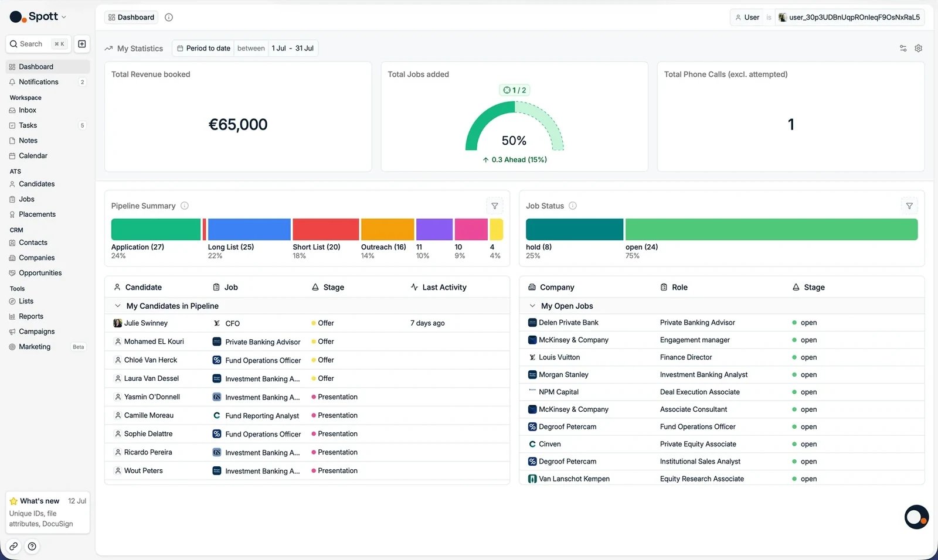
Task: Open Calendar in the sidebar
Action: pyautogui.click(x=47, y=156)
